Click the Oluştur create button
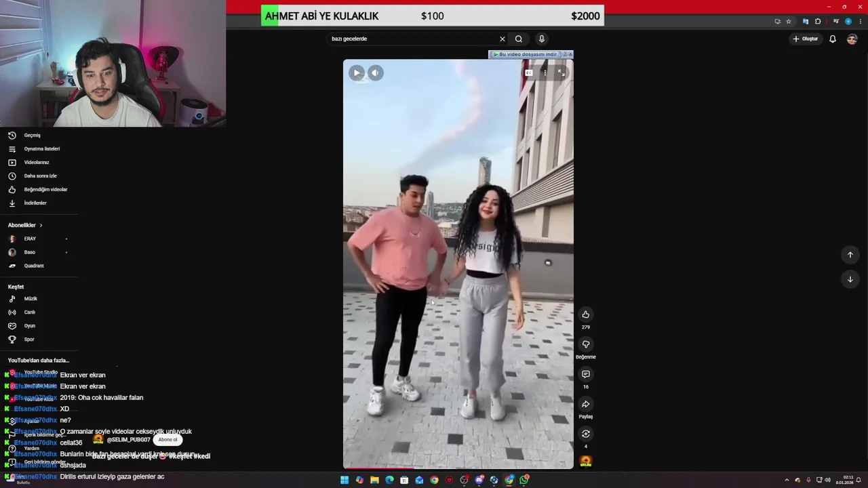This screenshot has height=488, width=868. point(806,39)
